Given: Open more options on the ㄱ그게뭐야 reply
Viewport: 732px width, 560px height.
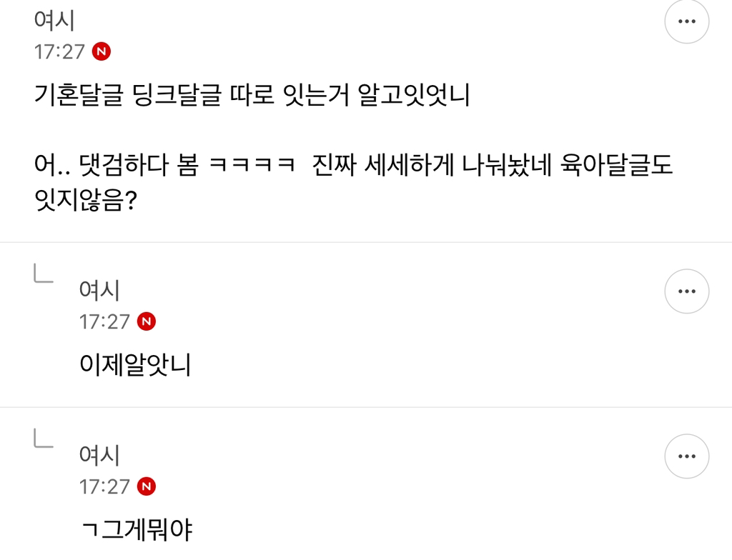Looking at the screenshot, I should (x=686, y=456).
